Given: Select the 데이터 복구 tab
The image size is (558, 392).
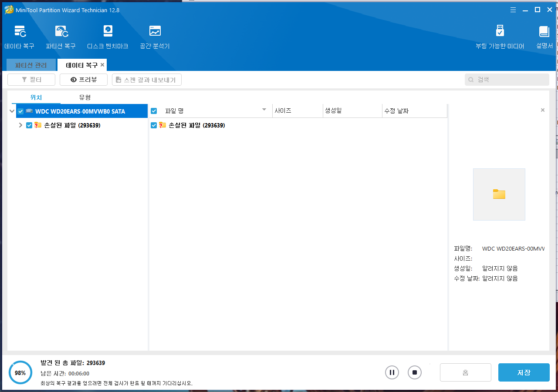Looking at the screenshot, I should pos(81,65).
